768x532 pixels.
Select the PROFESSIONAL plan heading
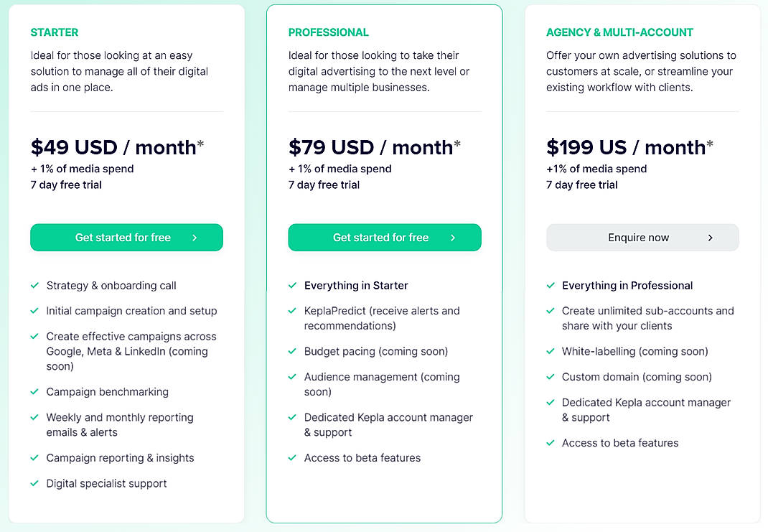(x=329, y=32)
